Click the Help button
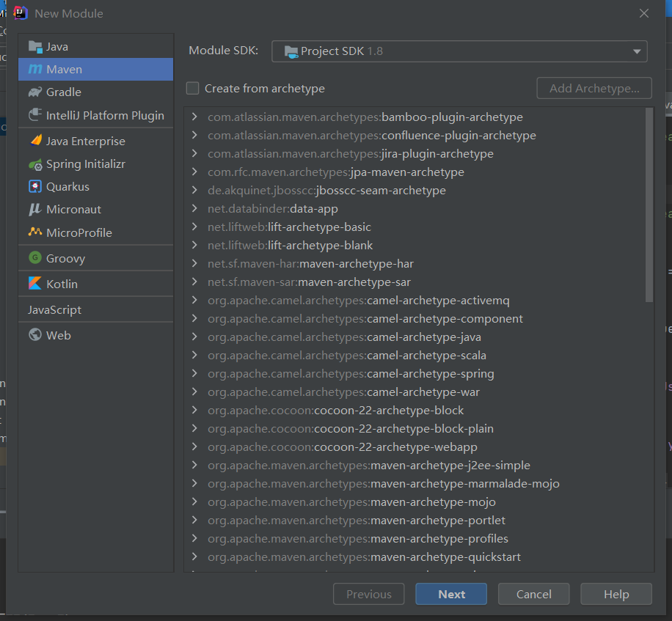 [616, 594]
